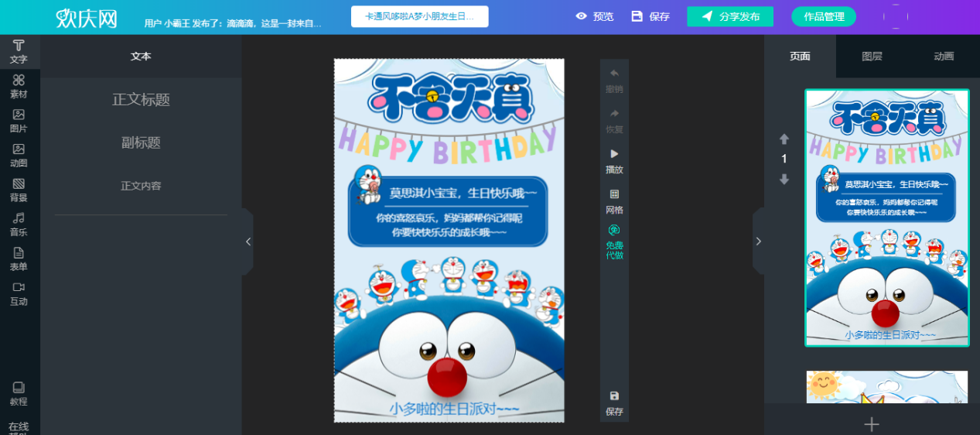Select the 不舍天真 title on canvas

click(x=451, y=98)
